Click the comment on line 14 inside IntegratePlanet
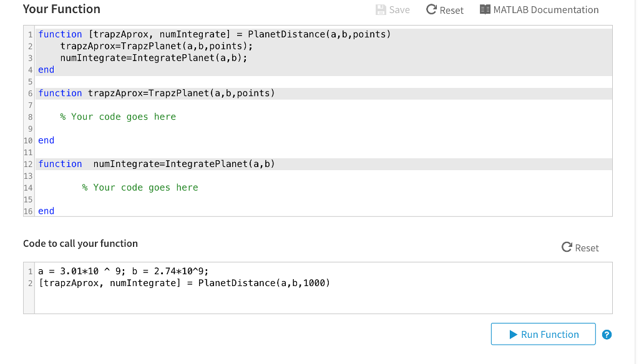The width and height of the screenshot is (639, 364). pos(140,188)
